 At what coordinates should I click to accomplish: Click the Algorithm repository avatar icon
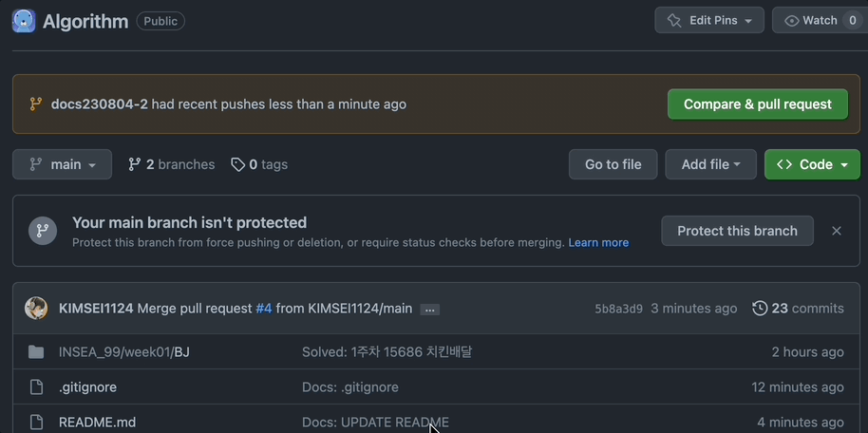(x=24, y=21)
